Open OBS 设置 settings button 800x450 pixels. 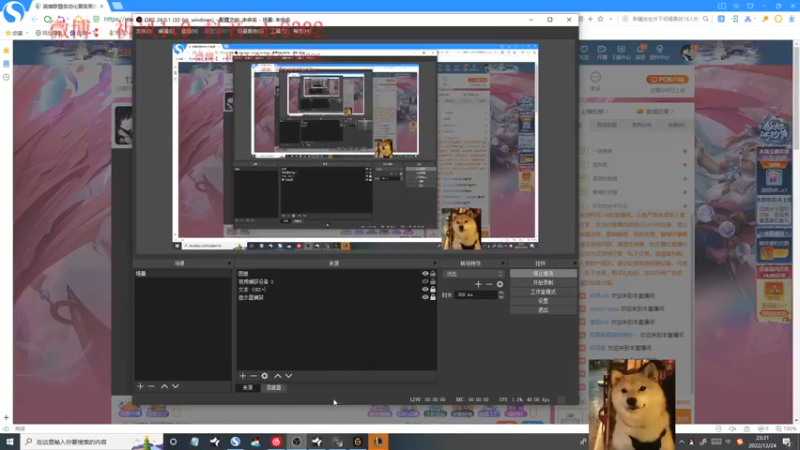tap(543, 301)
